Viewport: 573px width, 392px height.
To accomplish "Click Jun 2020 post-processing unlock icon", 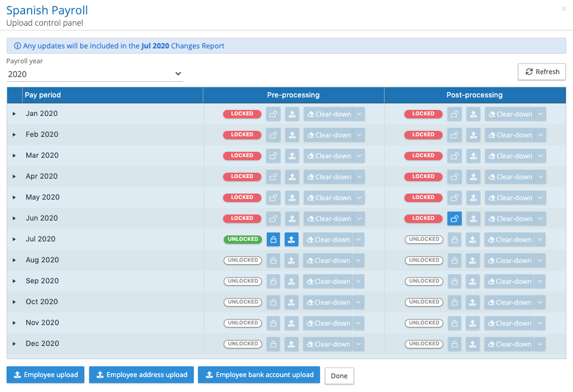I will [x=455, y=219].
